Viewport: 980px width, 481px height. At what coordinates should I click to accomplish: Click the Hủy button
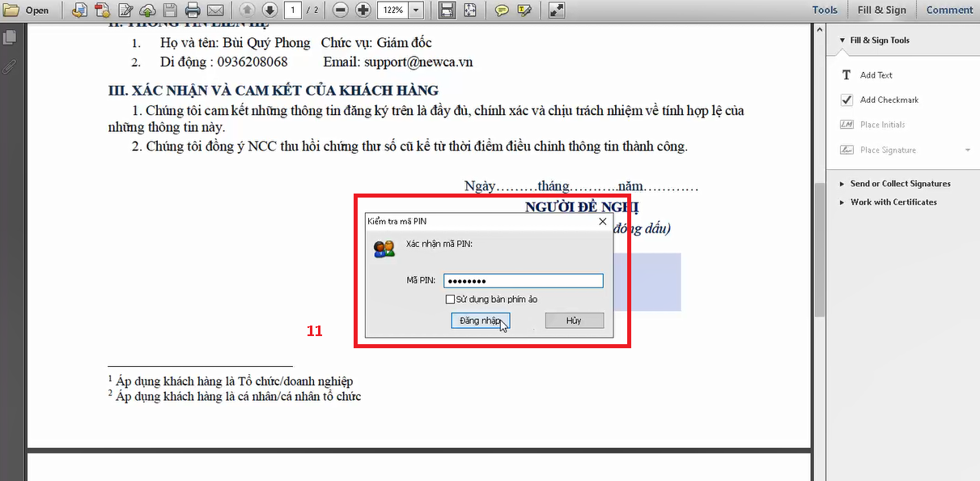(x=574, y=321)
